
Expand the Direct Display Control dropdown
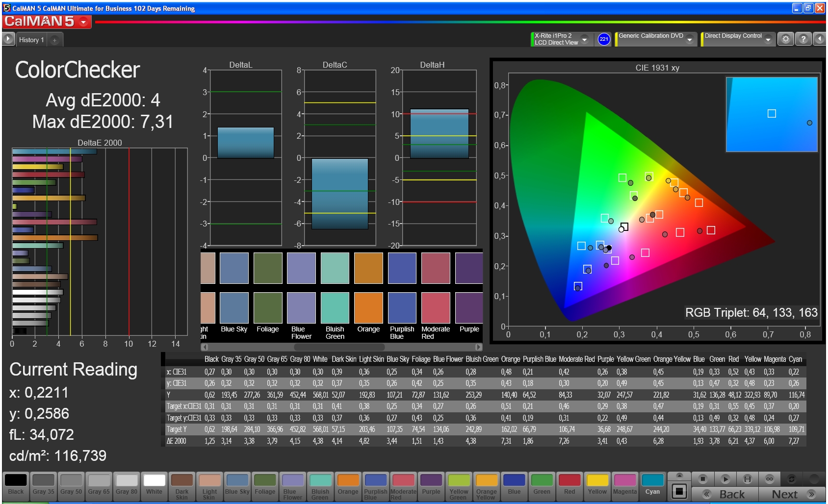pyautogui.click(x=768, y=39)
